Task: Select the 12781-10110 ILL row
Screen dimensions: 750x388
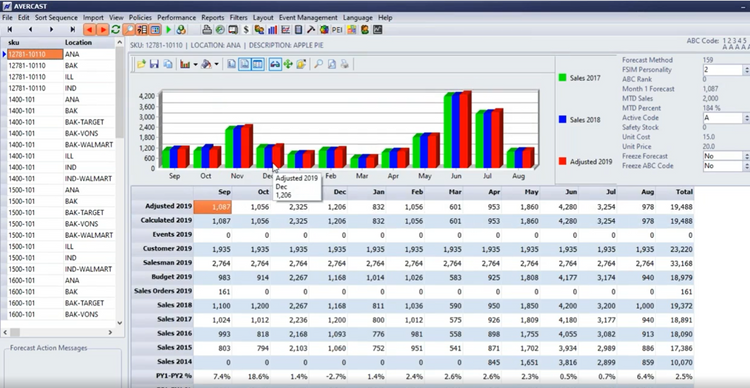Action: (61, 77)
